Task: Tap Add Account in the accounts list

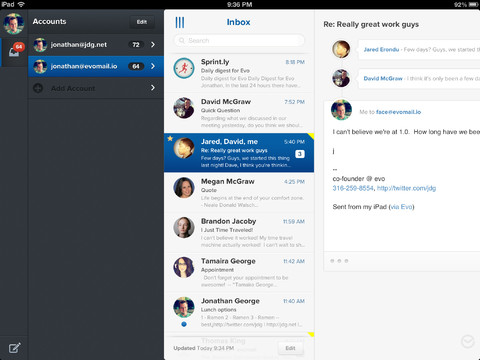Action: point(96,88)
